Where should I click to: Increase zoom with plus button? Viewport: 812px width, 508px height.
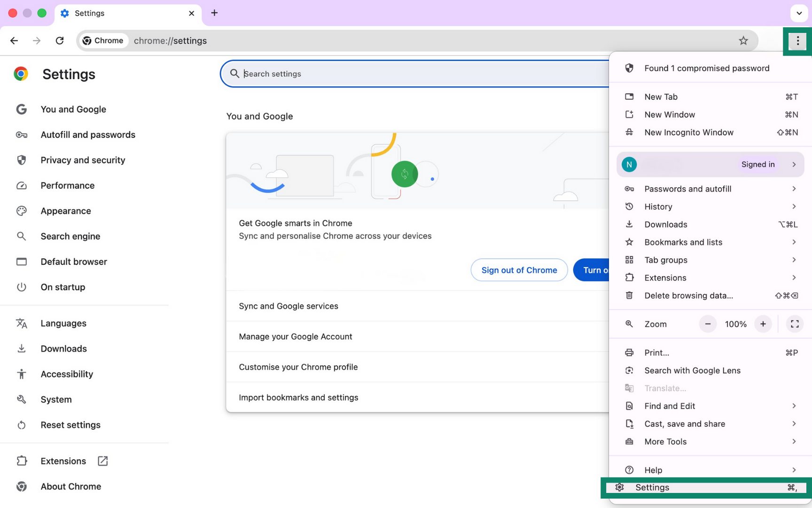763,324
